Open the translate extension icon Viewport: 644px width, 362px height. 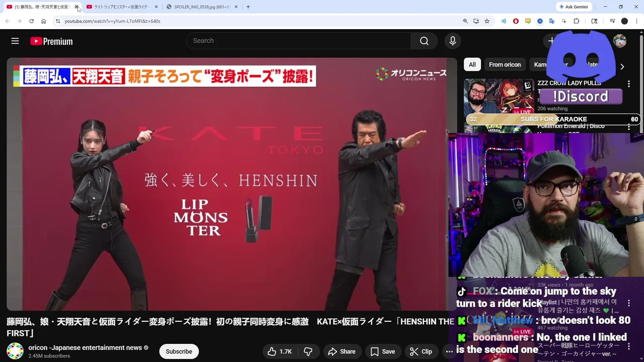(x=552, y=21)
